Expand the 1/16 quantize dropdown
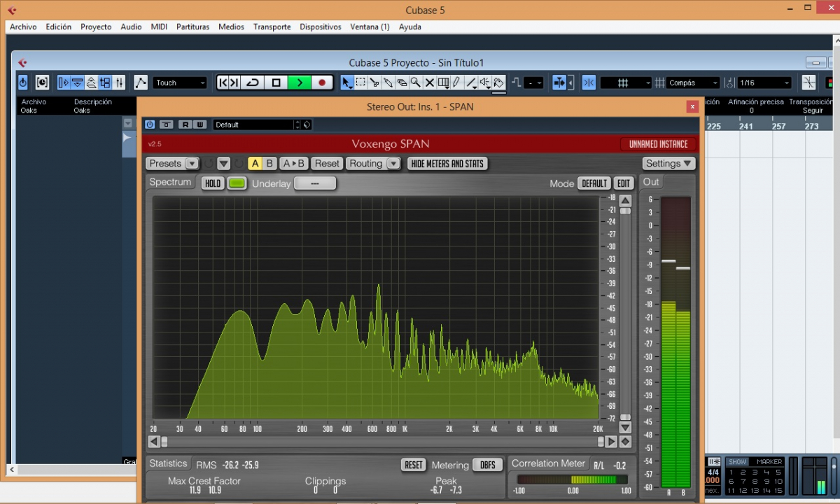 pyautogui.click(x=764, y=83)
